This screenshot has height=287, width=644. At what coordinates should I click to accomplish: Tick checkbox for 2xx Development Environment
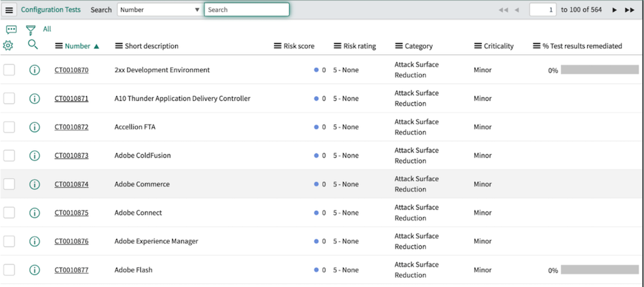pyautogui.click(x=10, y=70)
